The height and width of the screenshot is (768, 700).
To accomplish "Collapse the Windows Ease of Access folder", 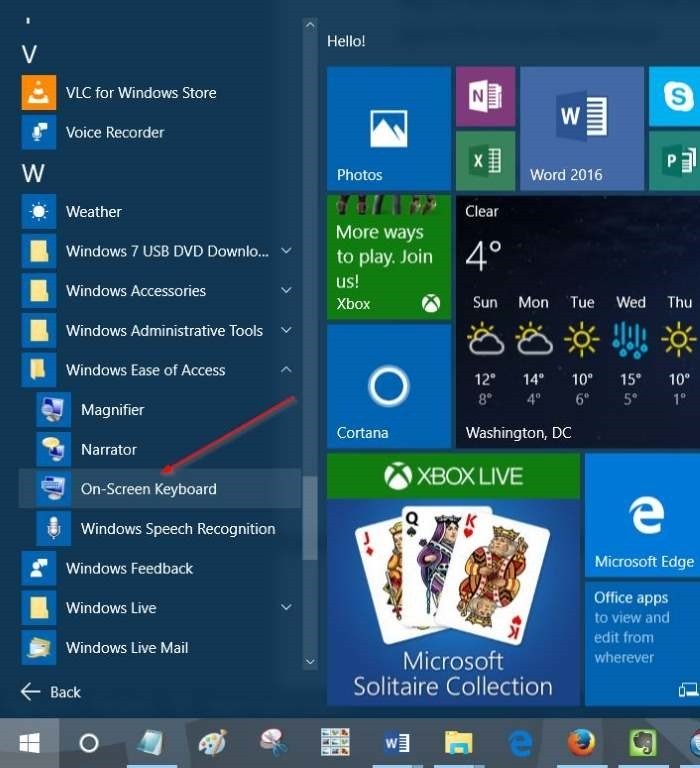I will coord(286,370).
